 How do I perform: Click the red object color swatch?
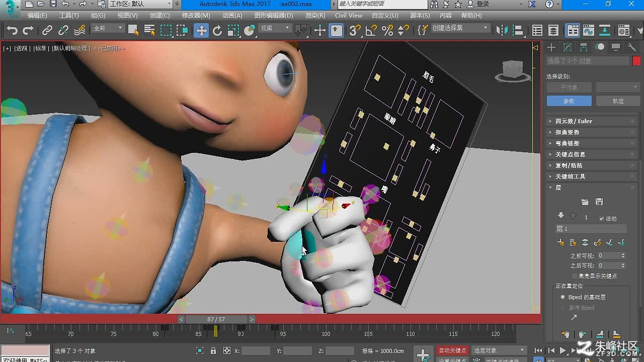[636, 61]
